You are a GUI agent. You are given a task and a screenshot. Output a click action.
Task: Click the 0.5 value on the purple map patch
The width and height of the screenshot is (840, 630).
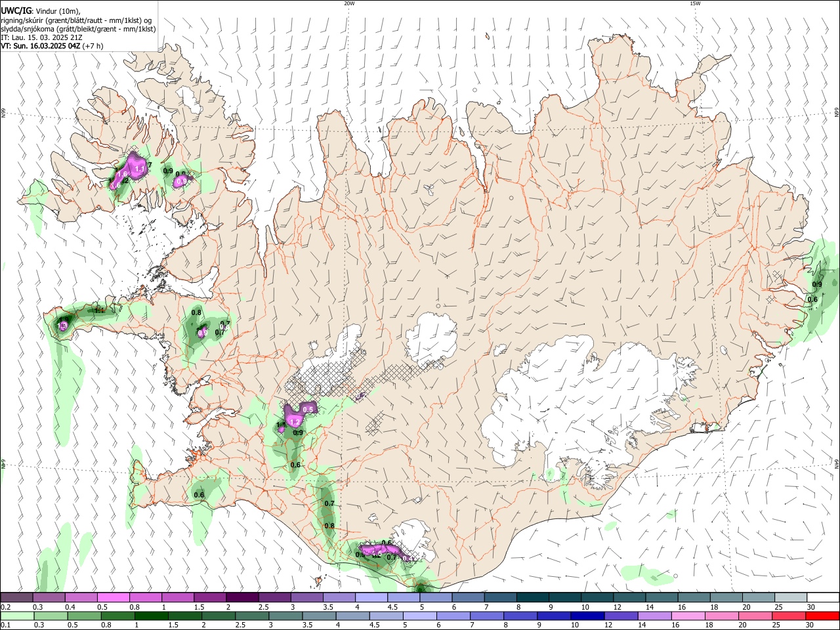pyautogui.click(x=308, y=409)
